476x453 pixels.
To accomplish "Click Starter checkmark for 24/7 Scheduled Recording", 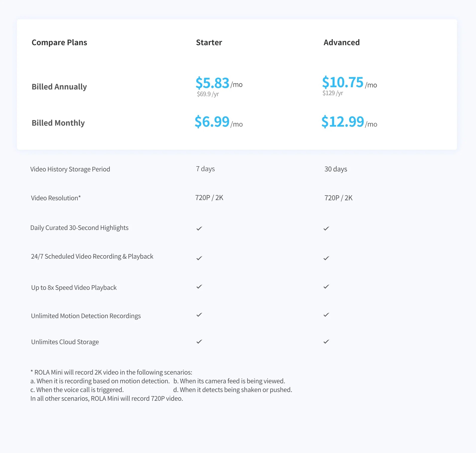I will click(x=199, y=258).
